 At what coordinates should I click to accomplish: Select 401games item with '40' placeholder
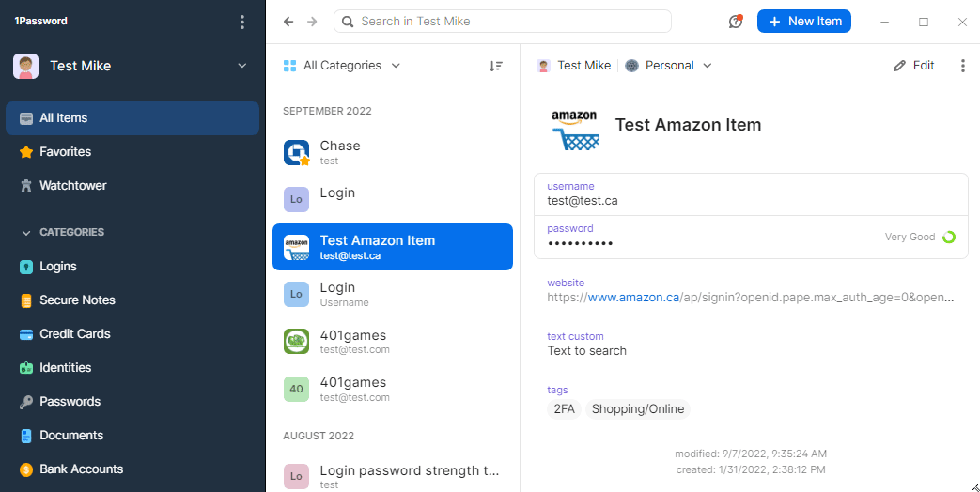(x=393, y=390)
